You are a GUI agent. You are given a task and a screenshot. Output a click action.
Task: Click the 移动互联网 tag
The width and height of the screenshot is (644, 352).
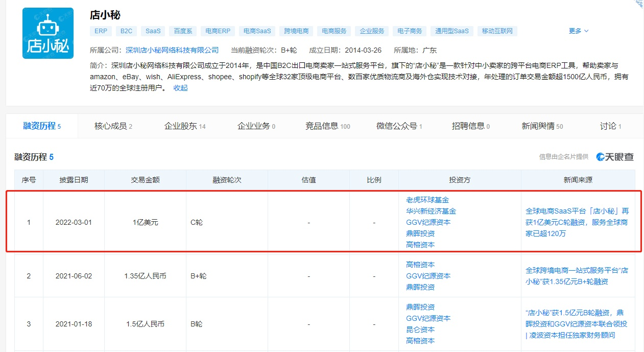pos(497,31)
